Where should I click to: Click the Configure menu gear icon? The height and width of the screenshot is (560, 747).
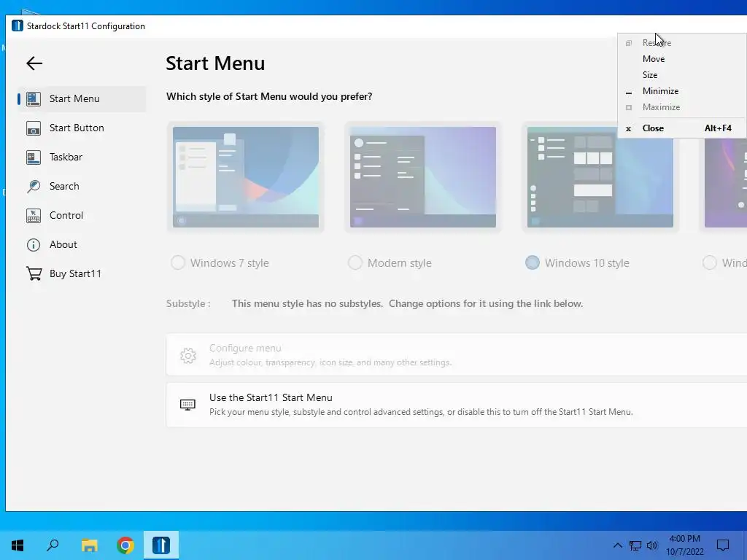[x=187, y=356]
